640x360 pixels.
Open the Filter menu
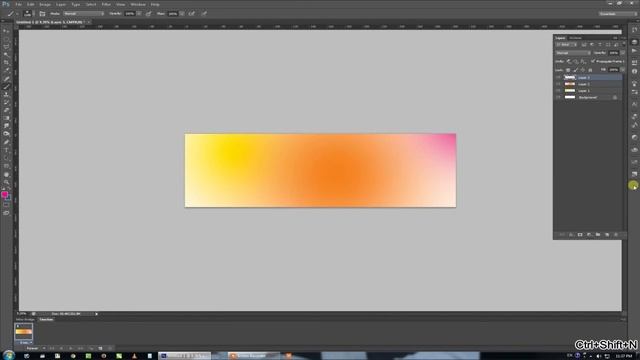106,4
